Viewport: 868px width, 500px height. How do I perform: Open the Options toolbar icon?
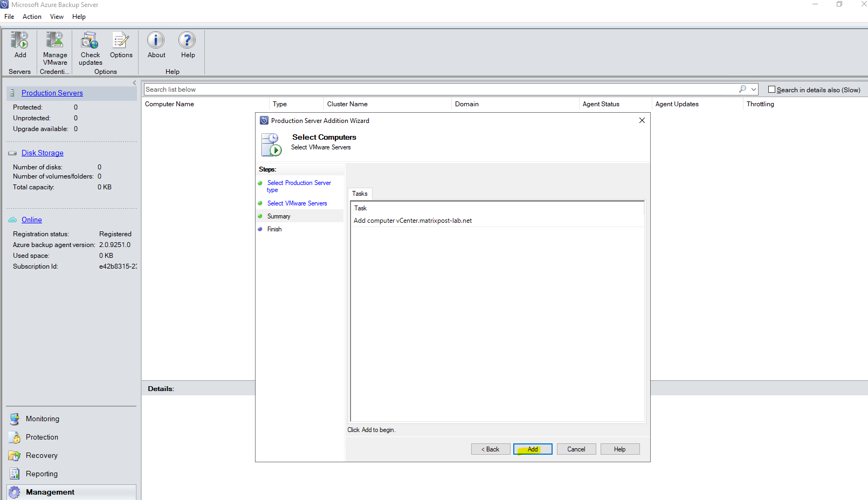coord(121,40)
